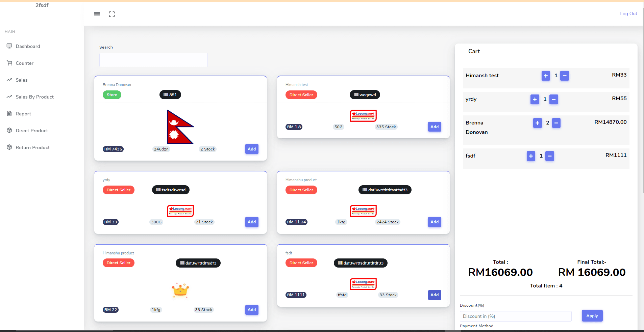Screen dimensions: 644x332
Task: Add Himansh test product to cart
Action: (x=434, y=127)
